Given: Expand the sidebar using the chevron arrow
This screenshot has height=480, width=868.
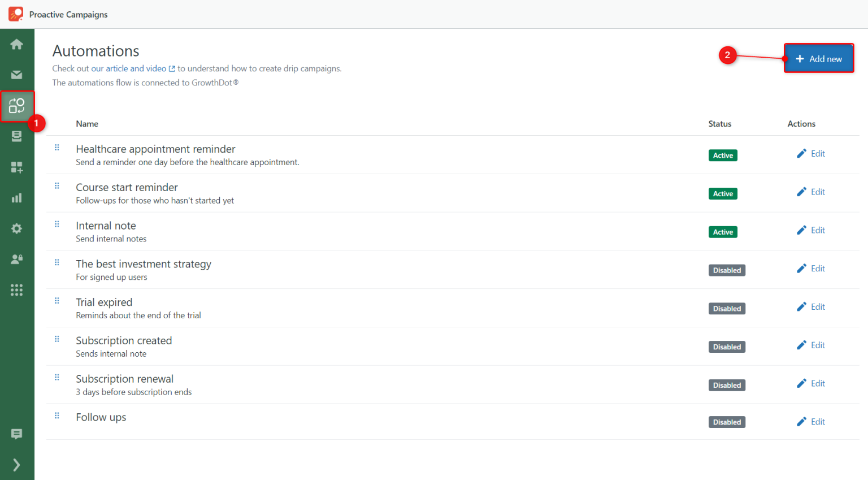Looking at the screenshot, I should pos(17,465).
